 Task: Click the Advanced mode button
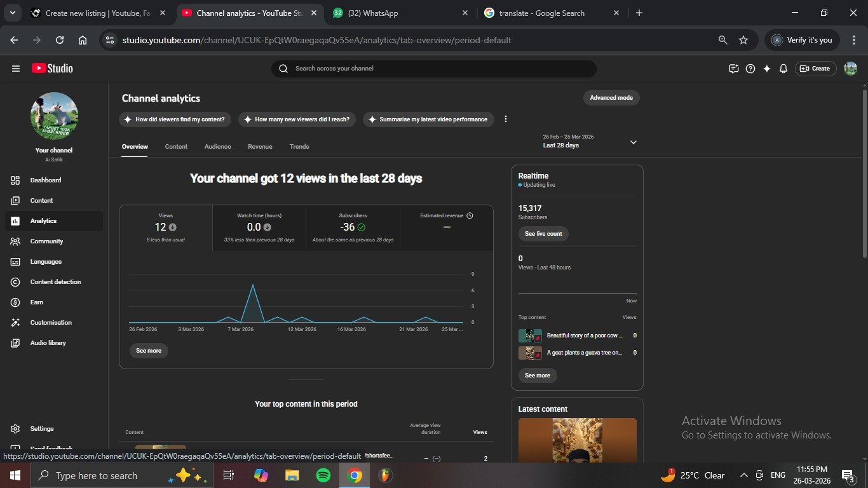tap(611, 98)
